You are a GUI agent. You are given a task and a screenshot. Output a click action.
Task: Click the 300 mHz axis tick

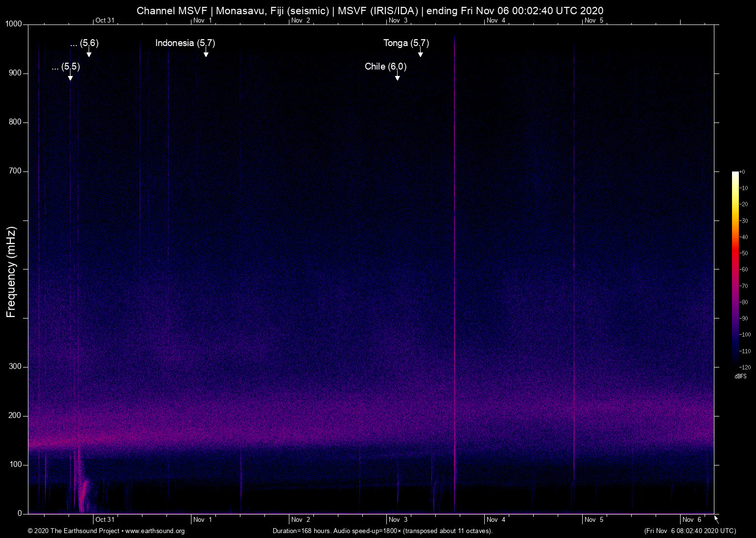coord(15,366)
